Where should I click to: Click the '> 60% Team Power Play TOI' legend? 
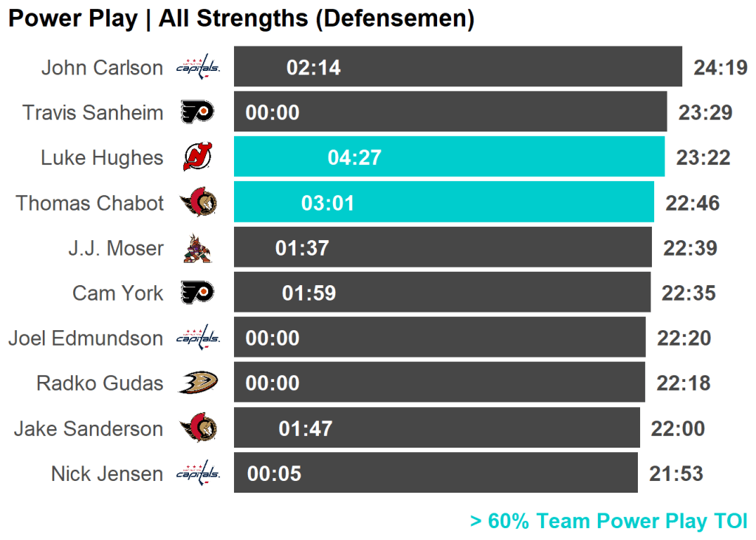coord(608,522)
